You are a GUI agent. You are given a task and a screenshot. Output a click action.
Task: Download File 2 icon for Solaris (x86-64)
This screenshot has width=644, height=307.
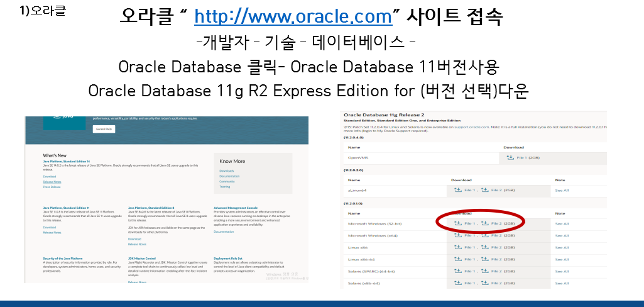tap(485, 283)
